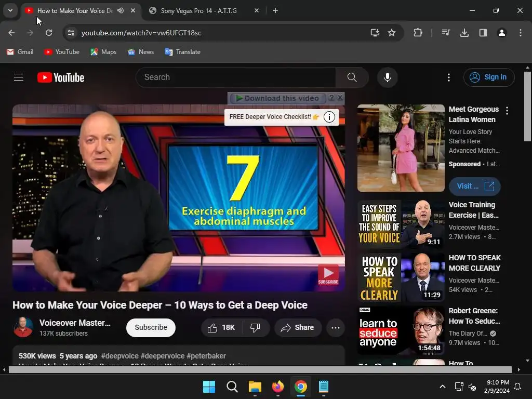Open the info card icon on the video
This screenshot has width=532, height=399.
329,117
